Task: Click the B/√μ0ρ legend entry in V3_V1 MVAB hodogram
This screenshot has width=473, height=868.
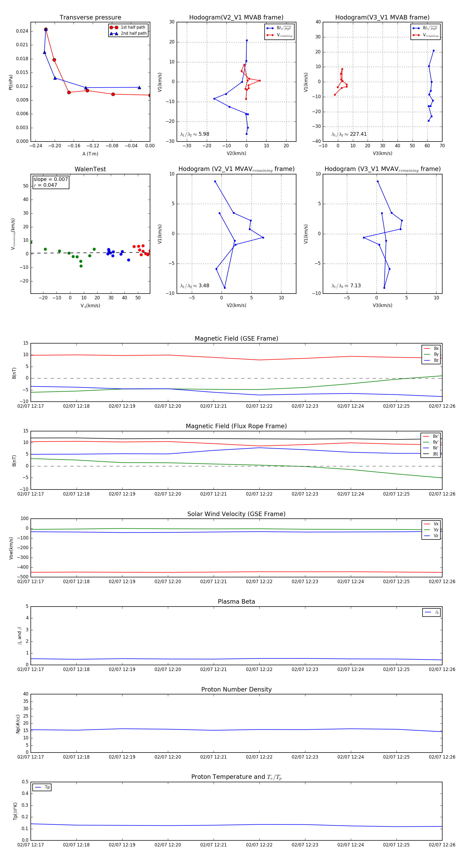Action: [x=425, y=28]
